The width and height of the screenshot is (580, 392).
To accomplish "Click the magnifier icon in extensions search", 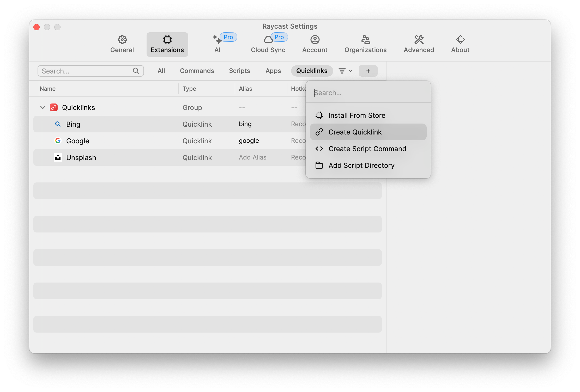I will click(x=136, y=71).
